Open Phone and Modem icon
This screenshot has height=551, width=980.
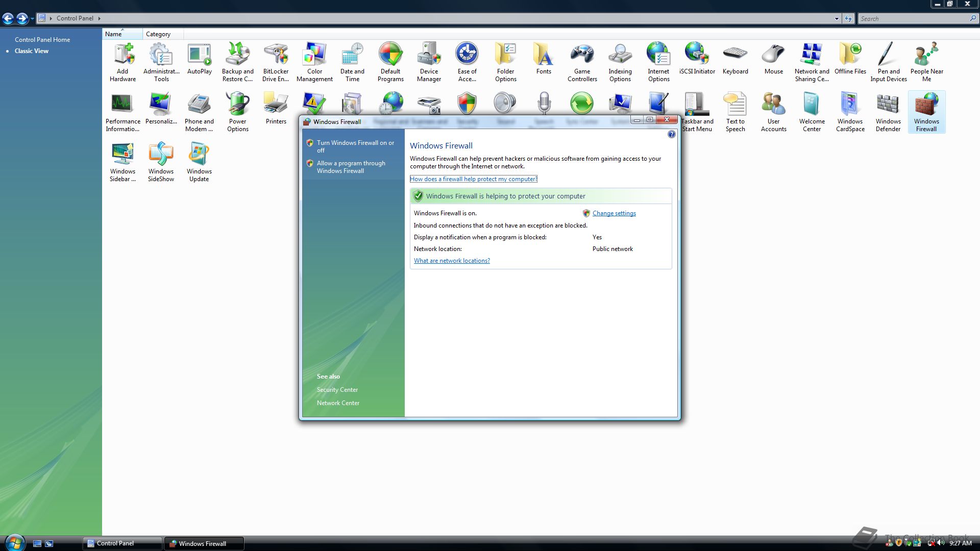[199, 112]
